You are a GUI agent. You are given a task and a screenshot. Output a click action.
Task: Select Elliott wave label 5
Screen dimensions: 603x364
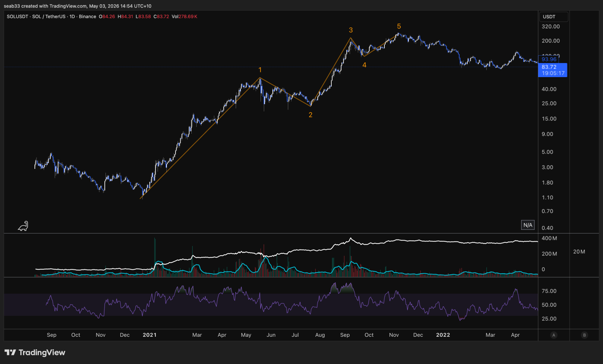(399, 26)
